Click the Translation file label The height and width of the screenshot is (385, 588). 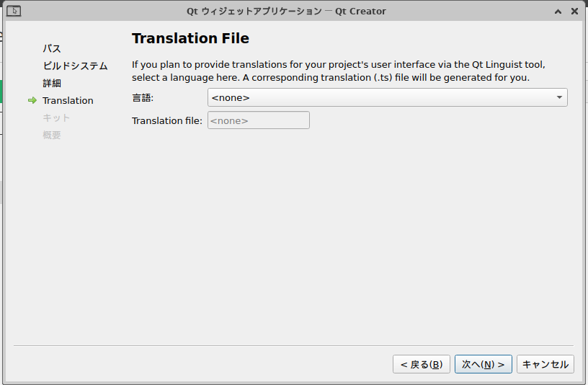(x=167, y=121)
